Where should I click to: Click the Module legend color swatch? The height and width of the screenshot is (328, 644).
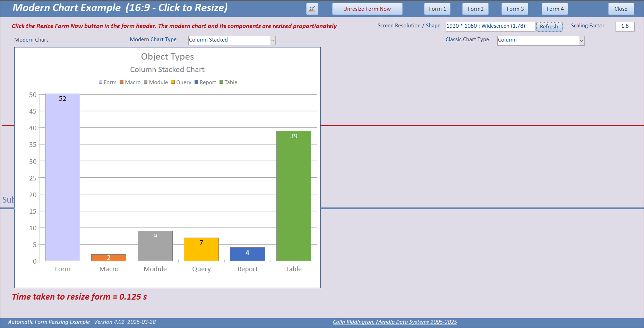pos(146,82)
